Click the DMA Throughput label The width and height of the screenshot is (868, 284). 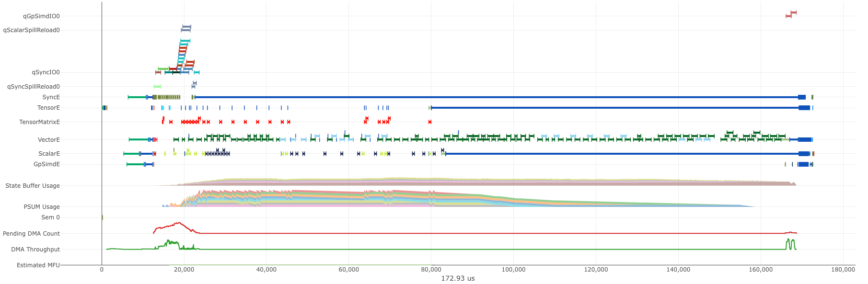pos(35,250)
